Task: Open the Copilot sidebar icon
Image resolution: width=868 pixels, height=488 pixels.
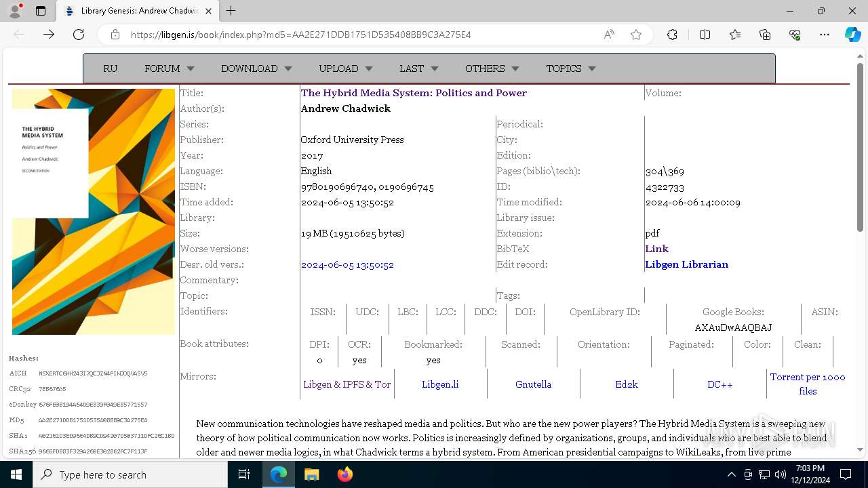Action: (852, 35)
